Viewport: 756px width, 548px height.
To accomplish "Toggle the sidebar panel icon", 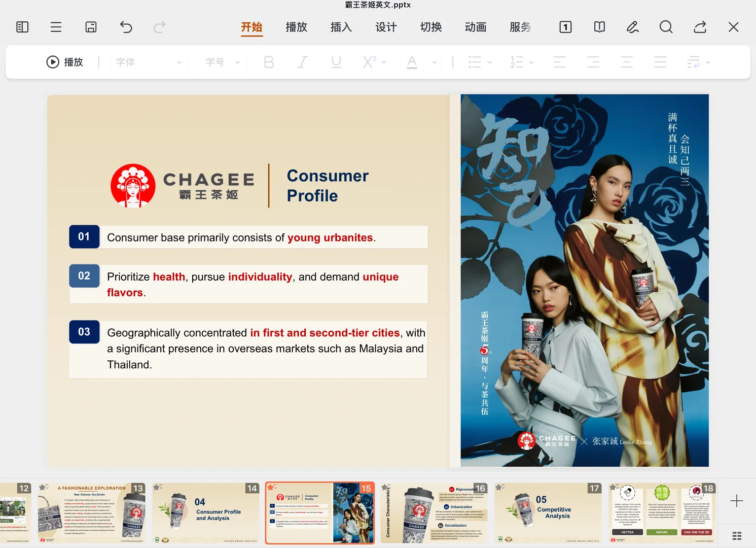I will click(22, 27).
